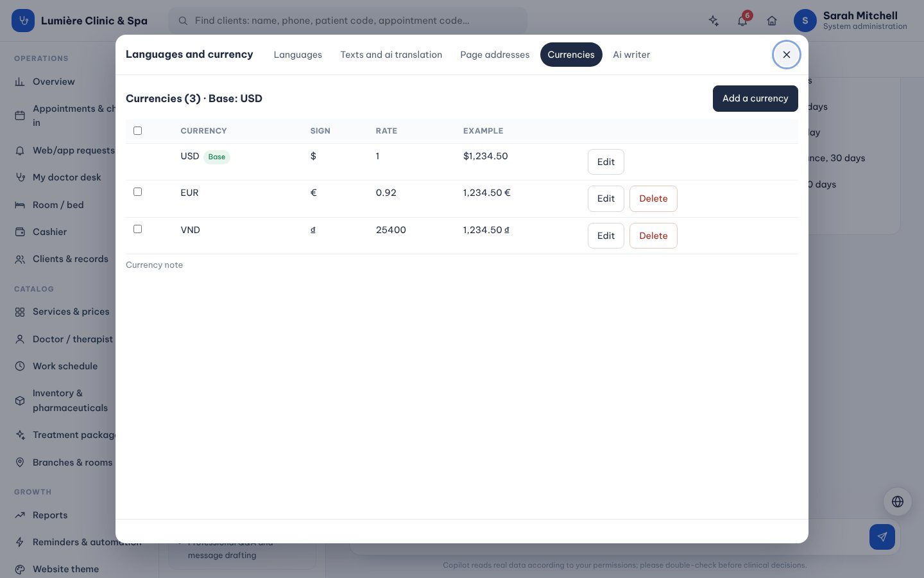The image size is (924, 578).
Task: Click the Work schedule clock icon
Action: point(20,366)
